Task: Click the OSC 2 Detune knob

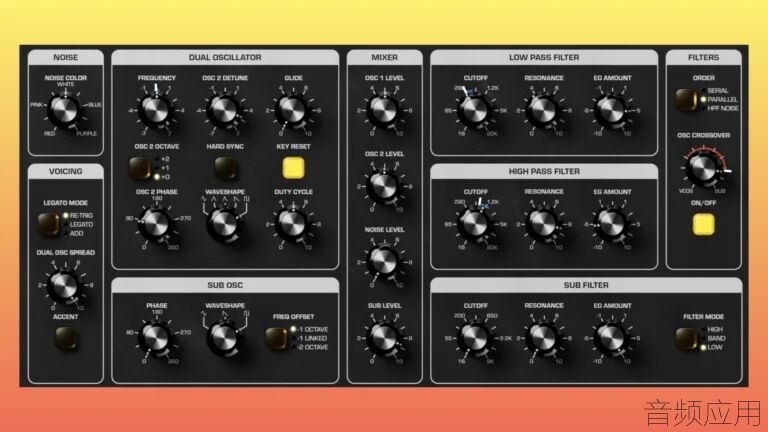Action: (224, 110)
